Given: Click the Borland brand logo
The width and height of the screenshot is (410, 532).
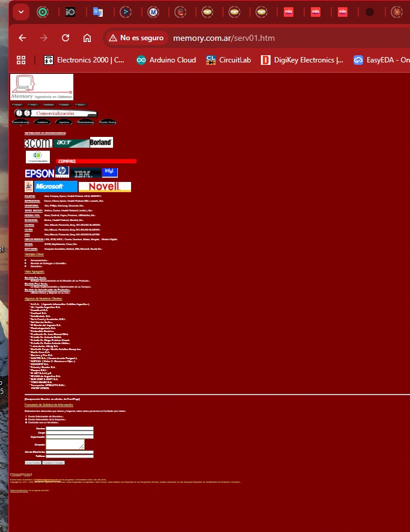Looking at the screenshot, I should pyautogui.click(x=101, y=142).
